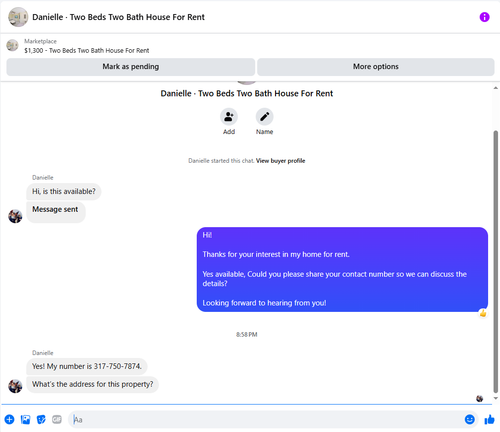Click the Add people icon
This screenshot has width=500, height=432.
pos(229,117)
